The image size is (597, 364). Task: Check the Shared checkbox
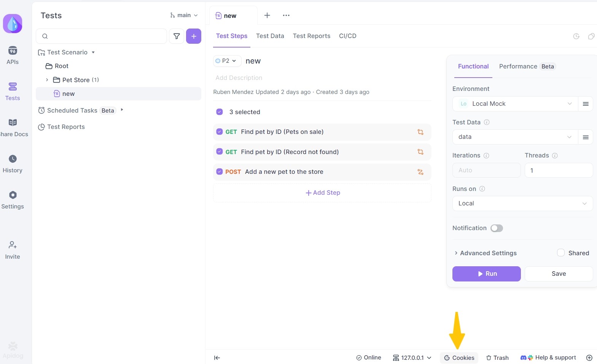(x=560, y=253)
